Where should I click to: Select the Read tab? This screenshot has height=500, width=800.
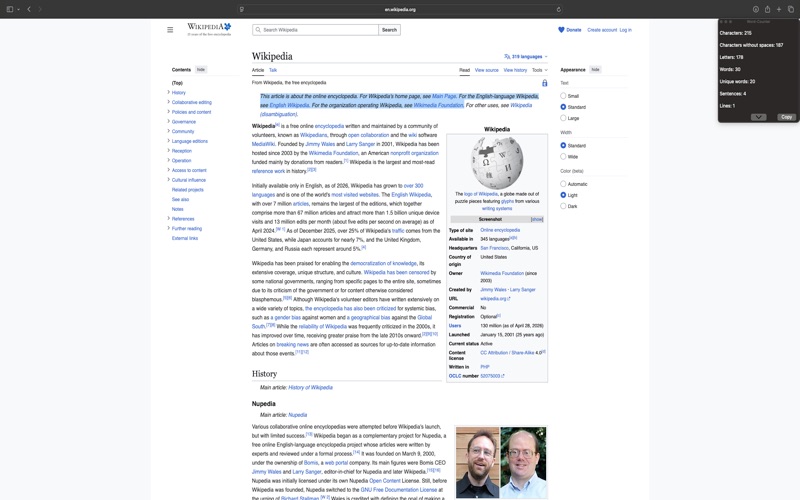(464, 70)
